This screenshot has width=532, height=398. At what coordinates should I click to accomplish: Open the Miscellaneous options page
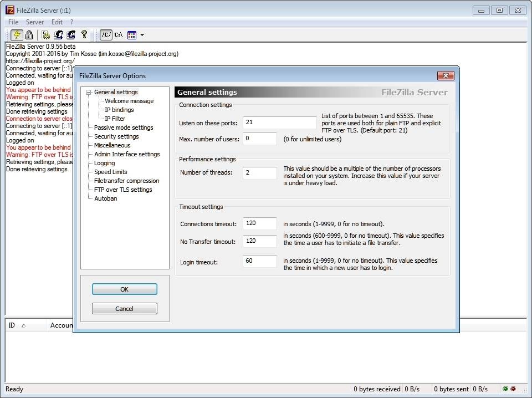112,145
